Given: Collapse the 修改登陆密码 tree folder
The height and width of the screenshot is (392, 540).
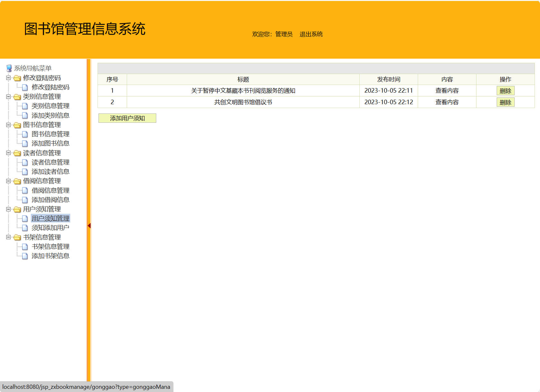Looking at the screenshot, I should click(x=8, y=78).
